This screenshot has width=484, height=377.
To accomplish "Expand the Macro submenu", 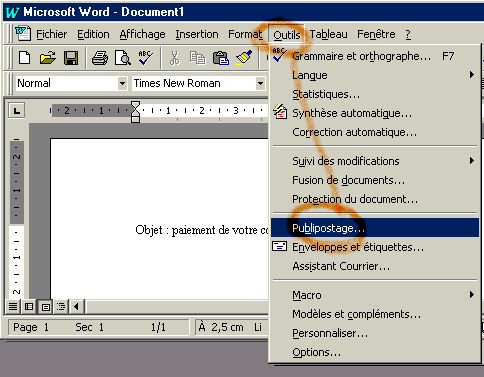I will point(374,295).
